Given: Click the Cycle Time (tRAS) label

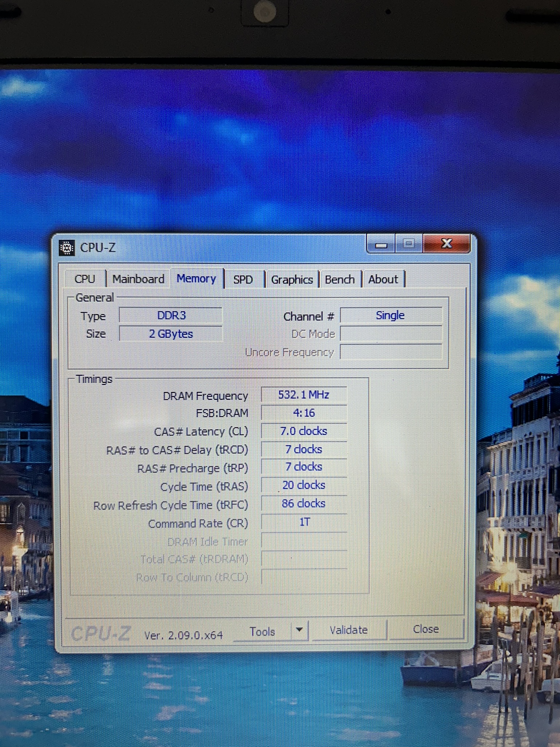Looking at the screenshot, I should 204,487.
